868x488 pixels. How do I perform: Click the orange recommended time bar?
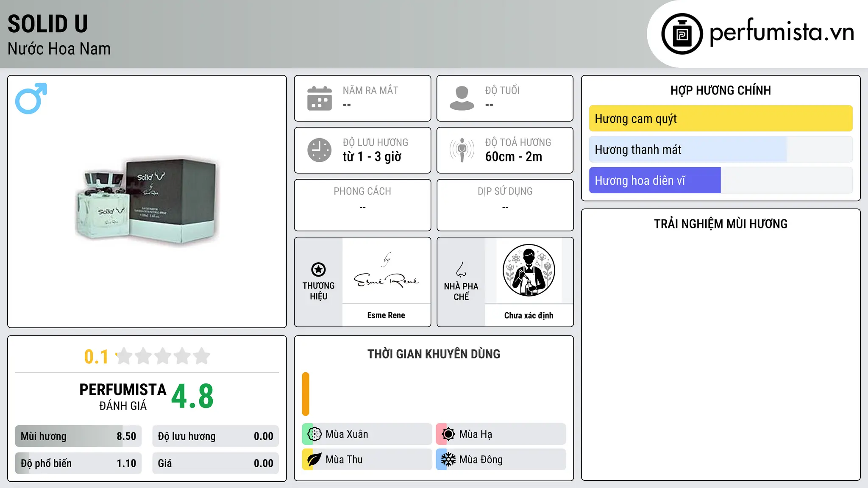[306, 394]
